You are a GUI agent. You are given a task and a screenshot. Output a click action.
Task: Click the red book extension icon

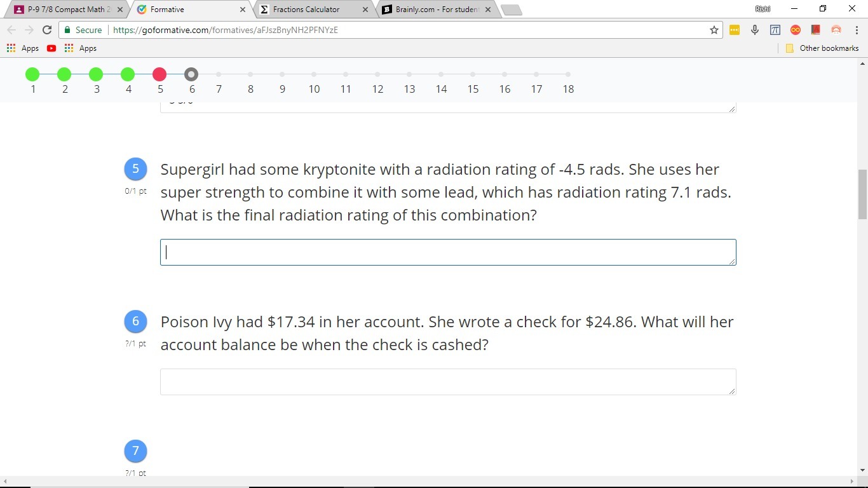click(x=816, y=30)
